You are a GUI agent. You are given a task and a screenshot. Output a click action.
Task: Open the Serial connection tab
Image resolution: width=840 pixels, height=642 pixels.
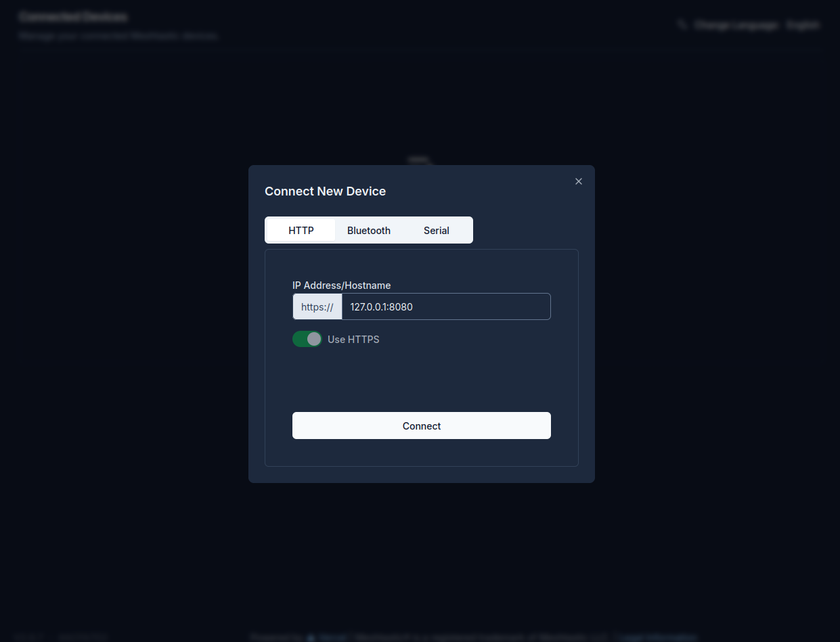tap(437, 230)
